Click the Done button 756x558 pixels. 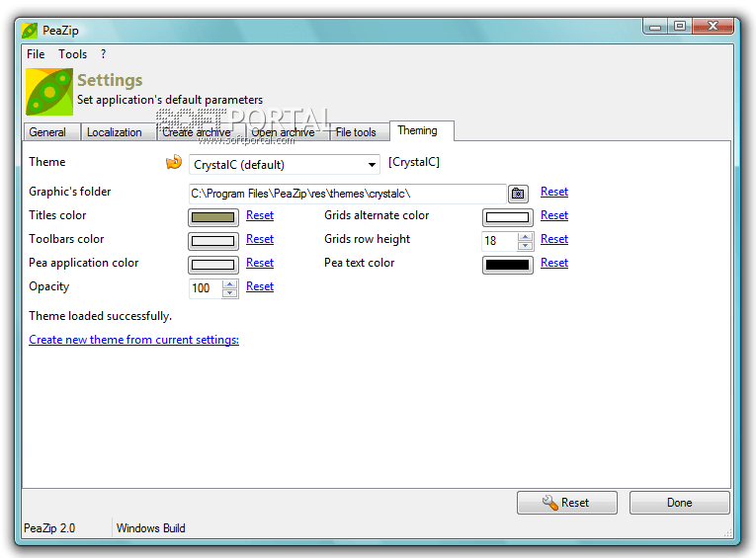click(679, 503)
